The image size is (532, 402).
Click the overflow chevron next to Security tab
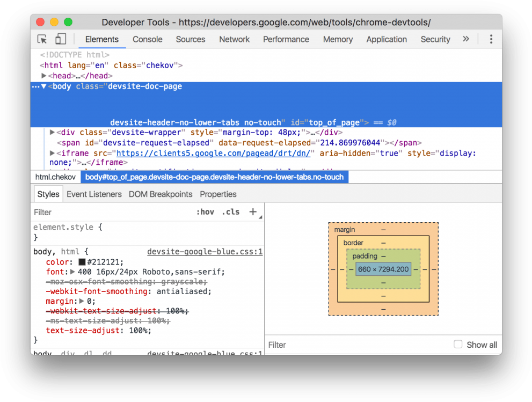[x=466, y=39]
